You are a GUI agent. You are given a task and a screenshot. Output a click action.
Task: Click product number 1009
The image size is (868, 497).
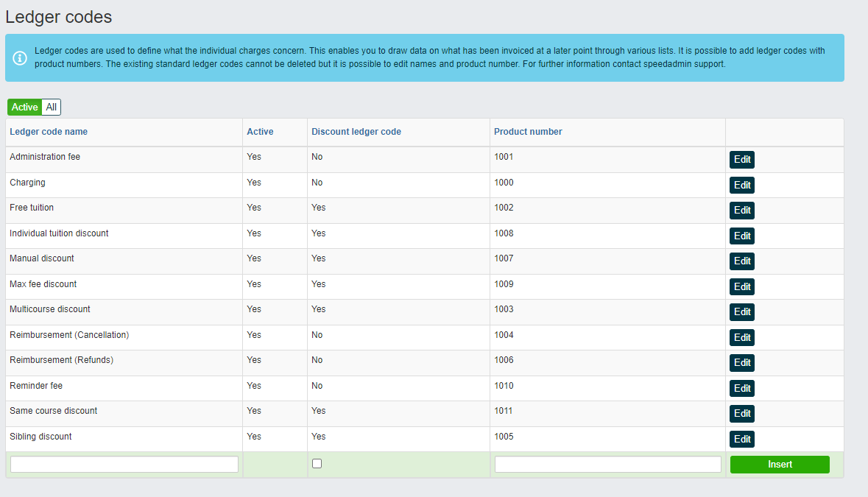click(504, 284)
